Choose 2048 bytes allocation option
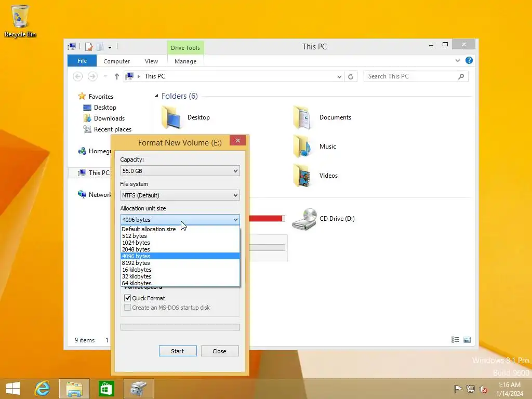 pyautogui.click(x=180, y=249)
